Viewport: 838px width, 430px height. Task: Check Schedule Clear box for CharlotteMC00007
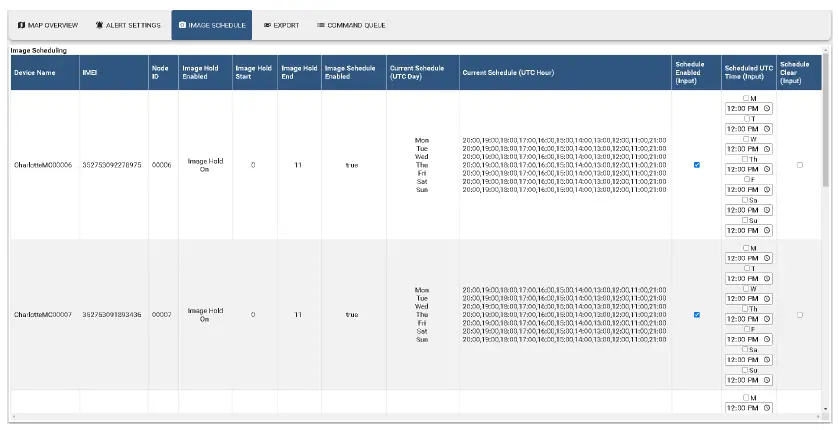800,315
